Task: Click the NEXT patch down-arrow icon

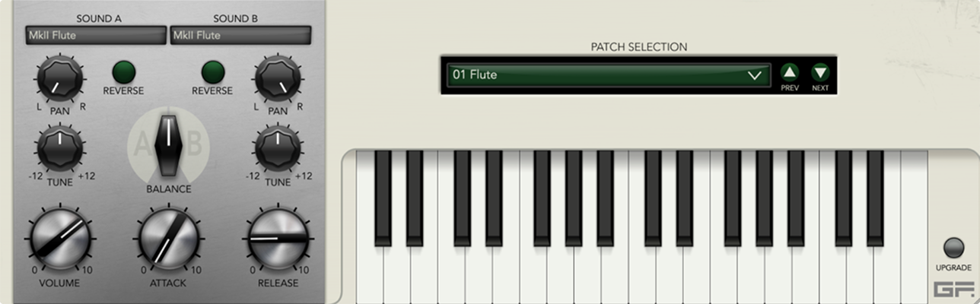Action: click(820, 73)
